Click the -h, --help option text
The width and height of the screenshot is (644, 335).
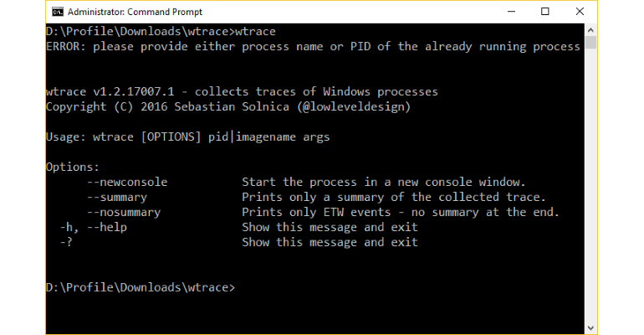[x=94, y=227]
